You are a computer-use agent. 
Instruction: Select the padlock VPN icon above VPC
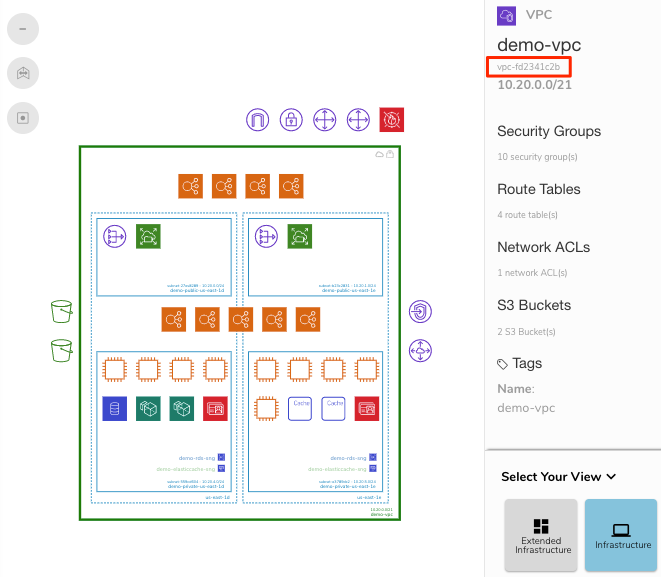pos(291,120)
